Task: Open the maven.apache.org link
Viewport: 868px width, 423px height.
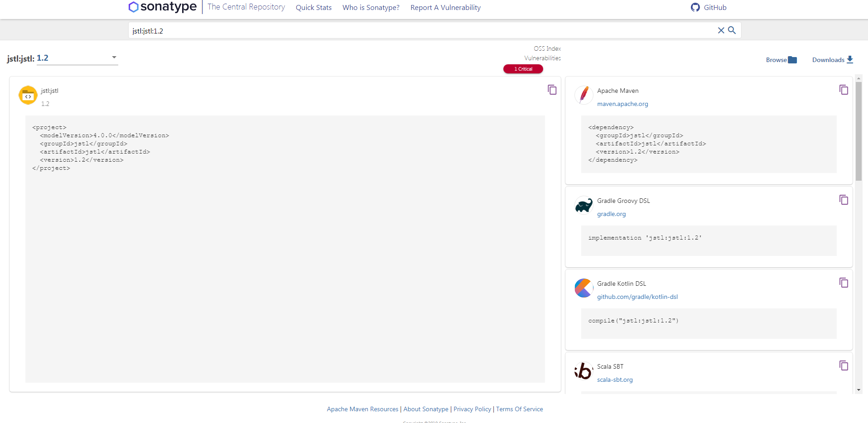Action: pyautogui.click(x=622, y=104)
